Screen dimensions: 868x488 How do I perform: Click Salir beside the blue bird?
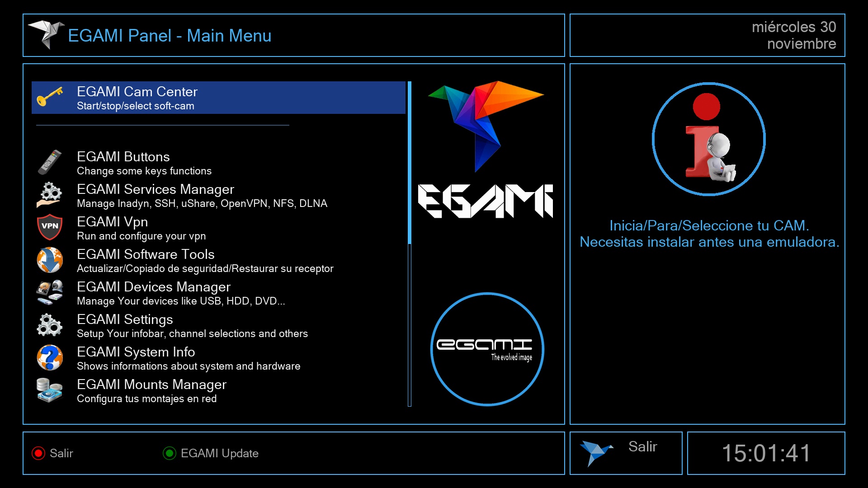(x=642, y=447)
